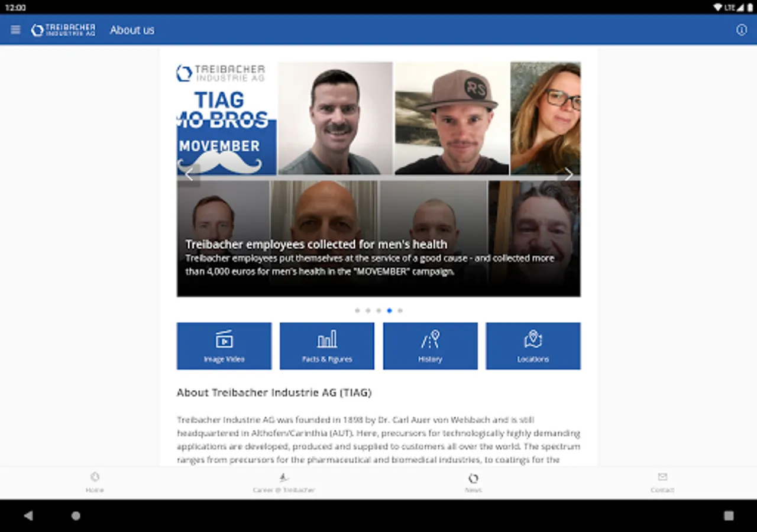This screenshot has width=757, height=532.
Task: Show previous slide with left arrow
Action: click(x=189, y=174)
